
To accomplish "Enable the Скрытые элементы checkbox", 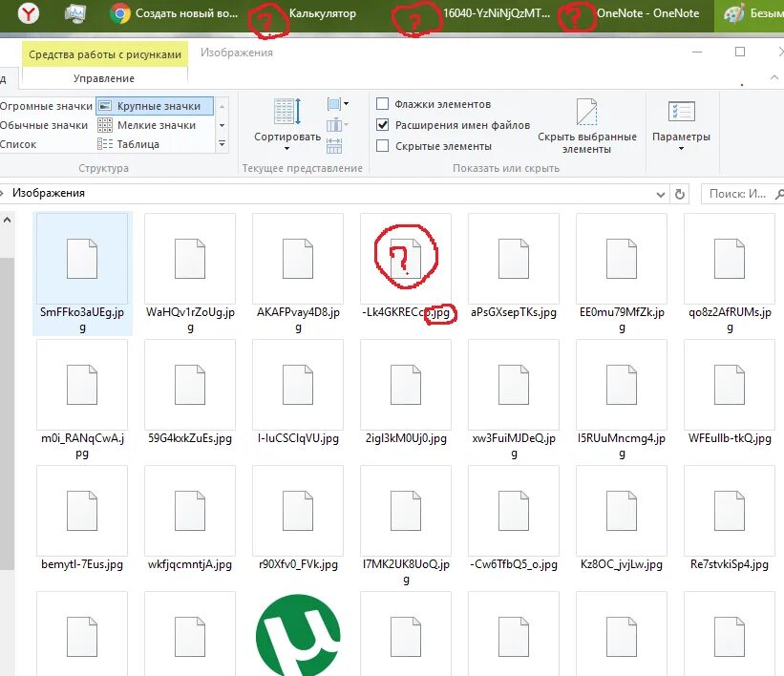I will pos(383,145).
